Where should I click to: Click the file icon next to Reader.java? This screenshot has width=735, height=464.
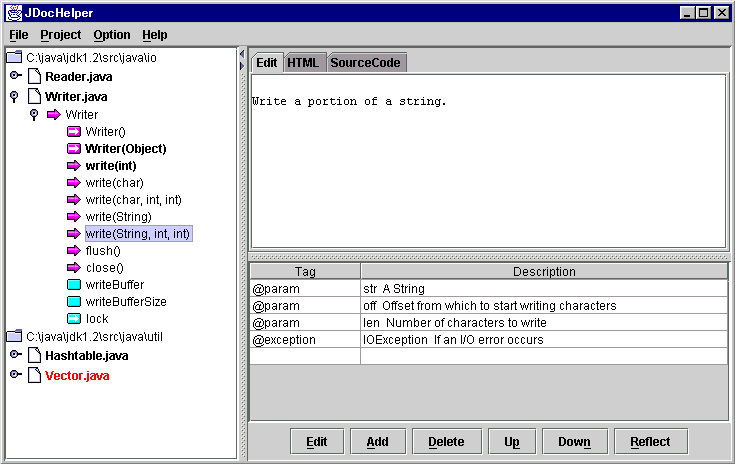click(x=35, y=77)
